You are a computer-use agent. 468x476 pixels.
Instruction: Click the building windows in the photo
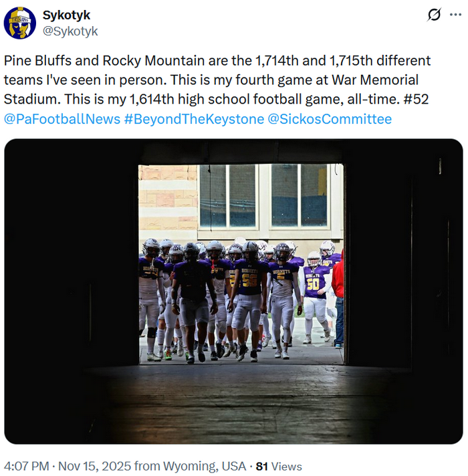tap(263, 196)
